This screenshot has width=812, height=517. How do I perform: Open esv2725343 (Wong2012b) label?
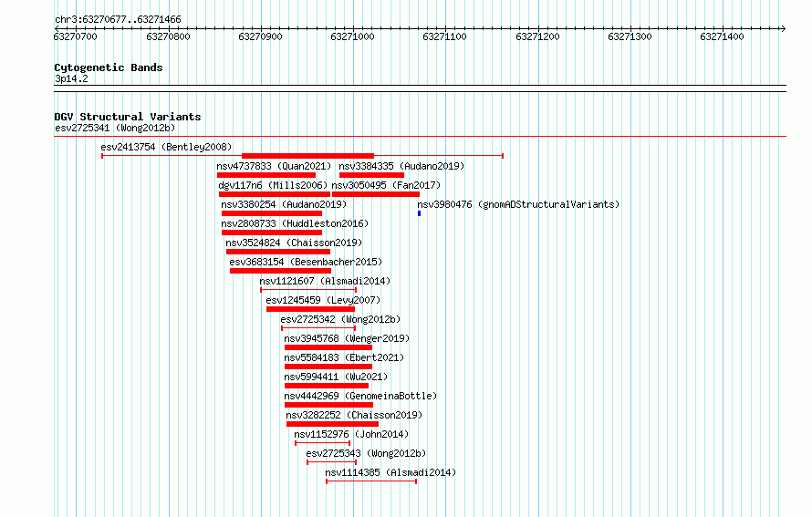(366, 453)
